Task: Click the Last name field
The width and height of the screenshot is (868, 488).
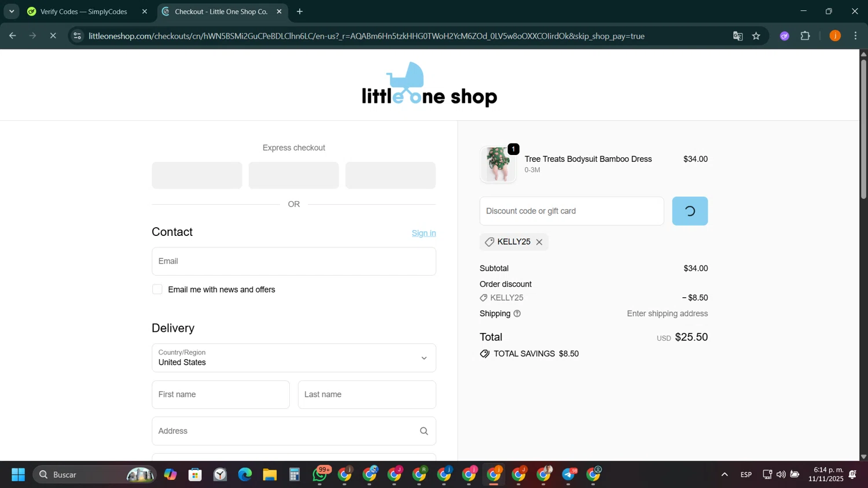Action: coord(367,395)
